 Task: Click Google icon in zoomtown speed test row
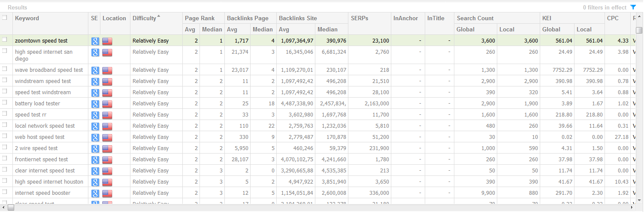point(95,41)
